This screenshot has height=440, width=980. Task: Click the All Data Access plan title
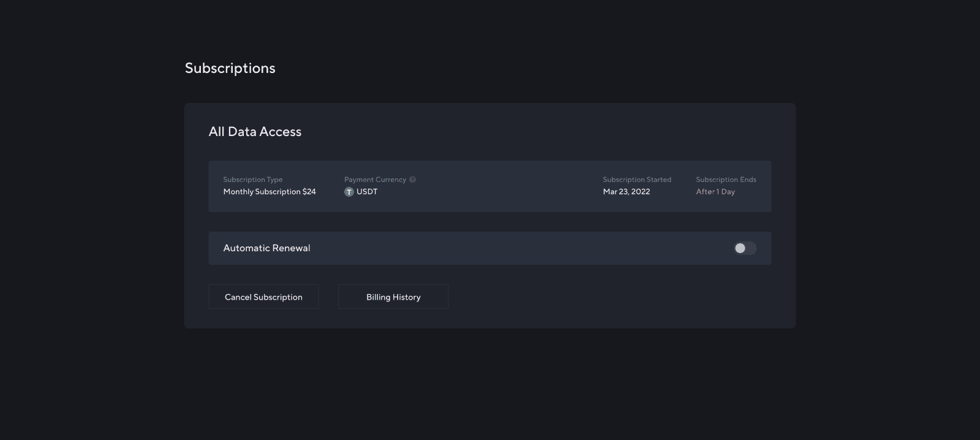point(255,132)
